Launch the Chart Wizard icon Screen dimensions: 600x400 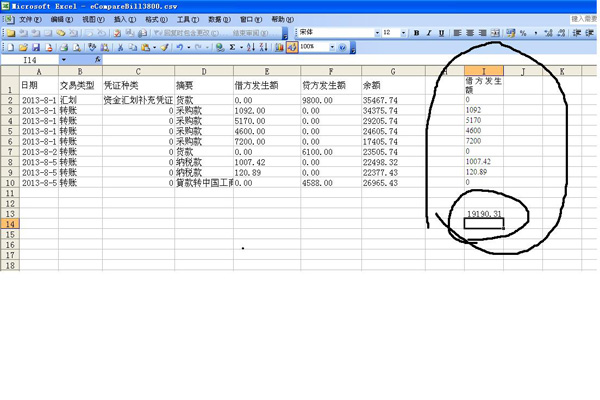(277, 47)
